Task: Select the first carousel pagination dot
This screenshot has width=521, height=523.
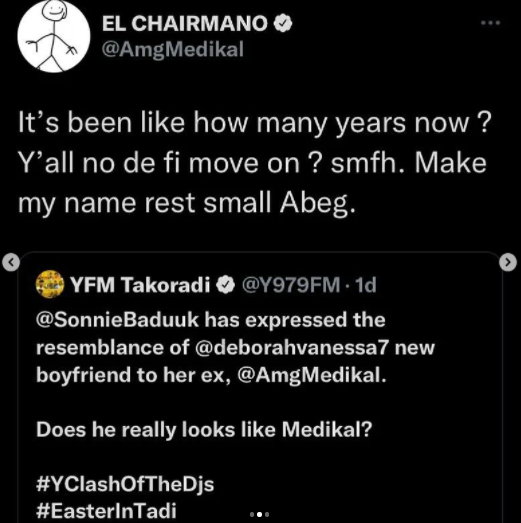Action: [x=252, y=515]
